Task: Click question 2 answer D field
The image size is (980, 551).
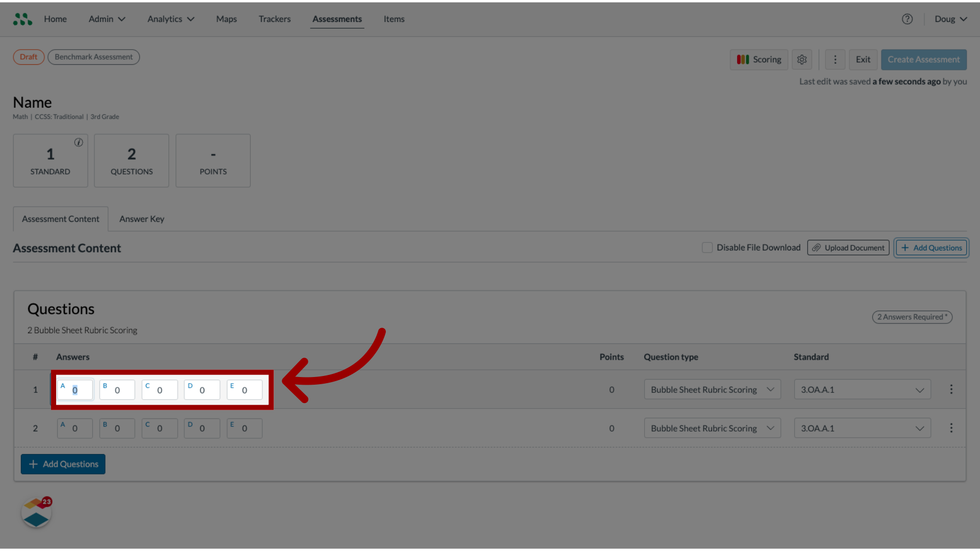Action: coord(202,428)
